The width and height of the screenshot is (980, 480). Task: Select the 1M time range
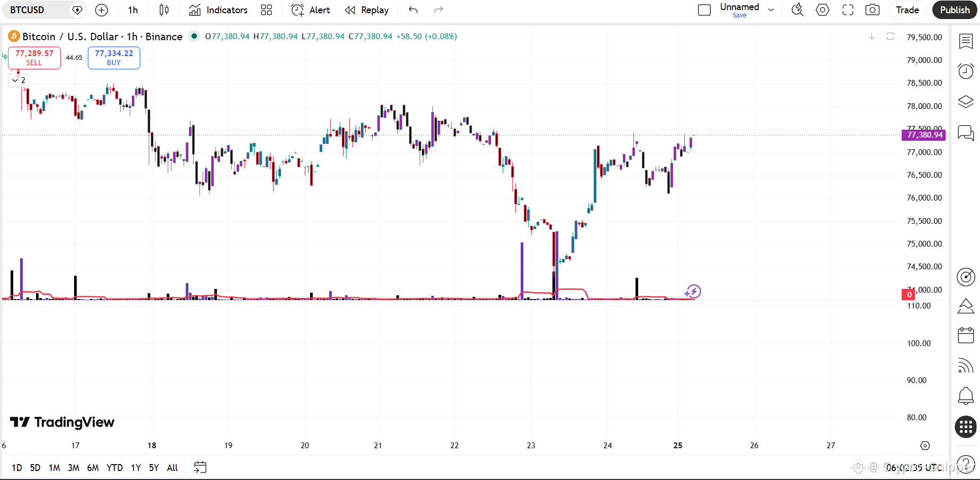tap(54, 468)
